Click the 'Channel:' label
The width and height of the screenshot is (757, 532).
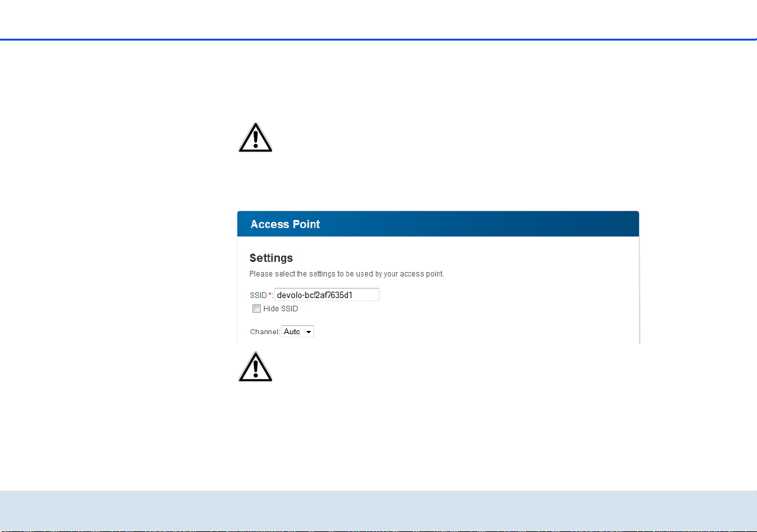tap(265, 332)
